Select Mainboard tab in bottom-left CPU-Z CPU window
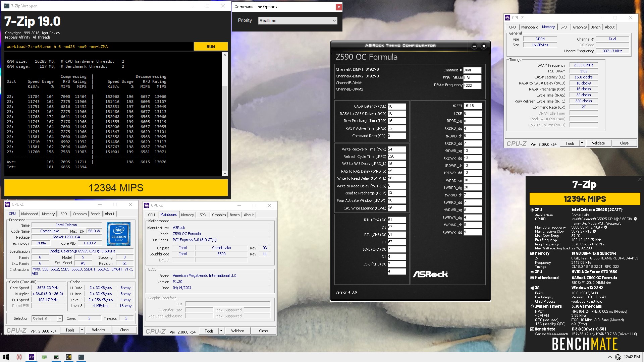The width and height of the screenshot is (644, 362). 30,214
